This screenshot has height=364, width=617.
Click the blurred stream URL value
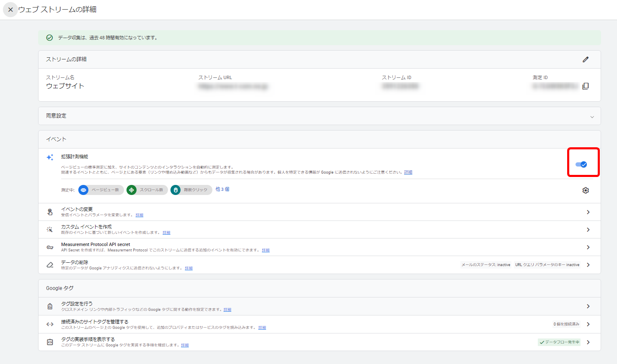(233, 86)
